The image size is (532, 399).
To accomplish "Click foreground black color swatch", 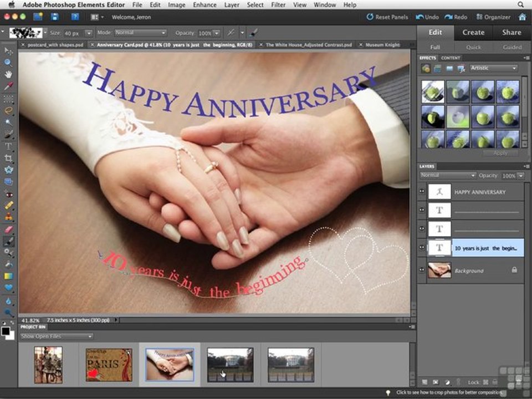I will click(6, 331).
